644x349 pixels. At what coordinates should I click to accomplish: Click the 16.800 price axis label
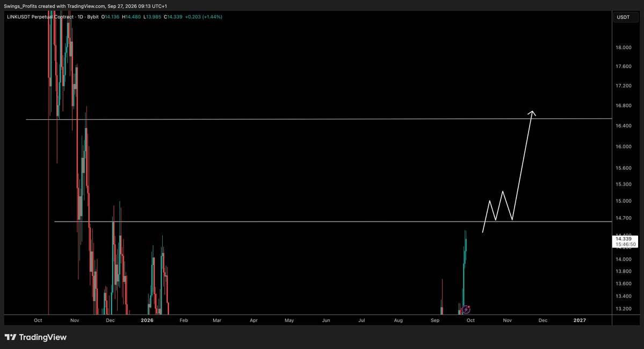click(624, 105)
